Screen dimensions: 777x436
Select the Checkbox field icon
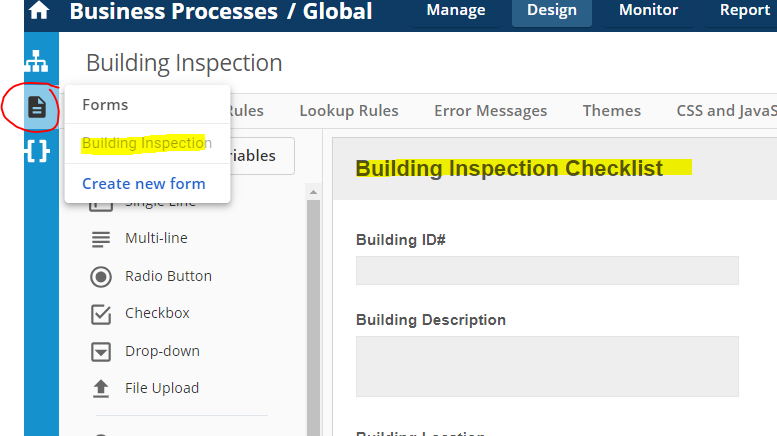pos(101,314)
